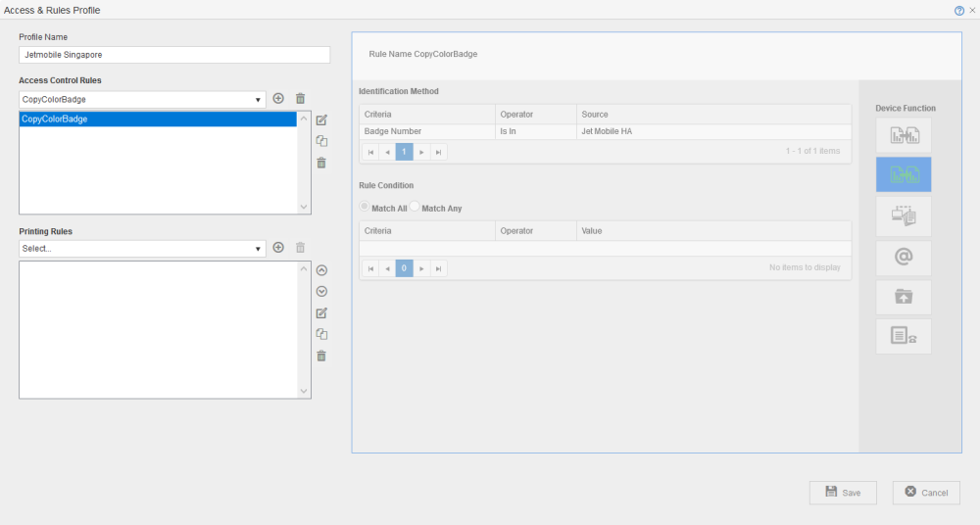Select CopyColorBadge in the rules list
The width and height of the screenshot is (980, 525).
pos(157,119)
